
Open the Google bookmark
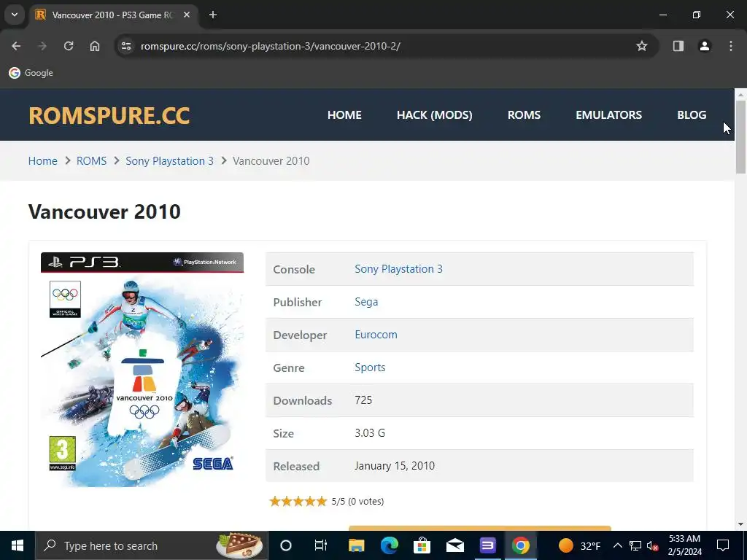31,73
